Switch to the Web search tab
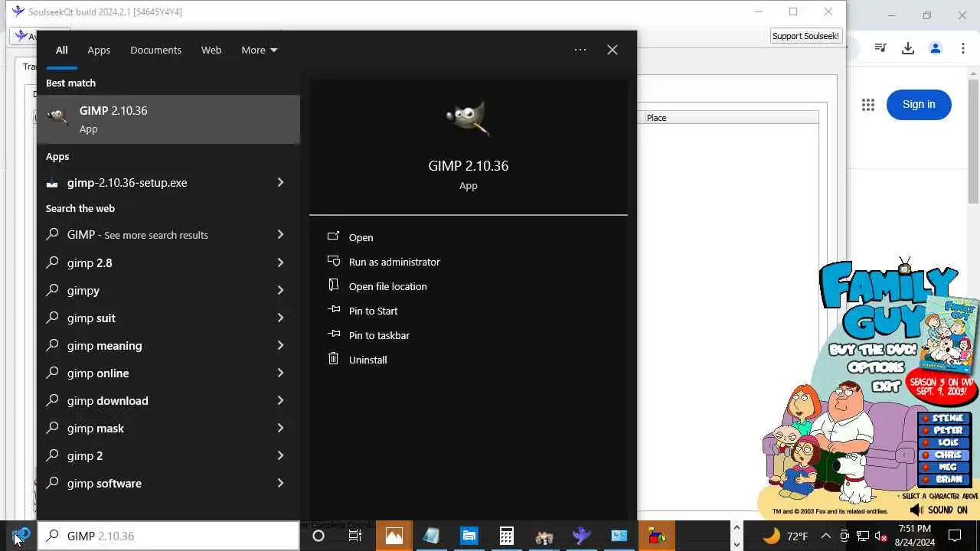 click(x=211, y=50)
